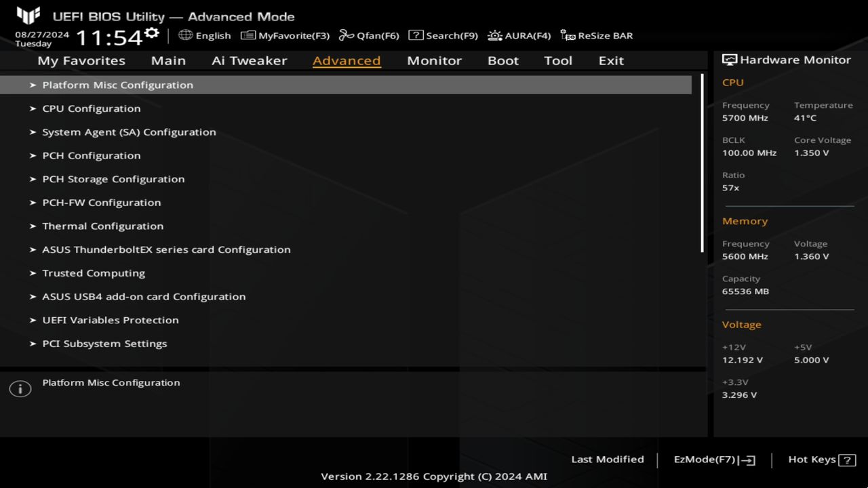Screen dimensions: 868x488
Task: Open System Agent (SA) Configuration entry
Action: point(129,132)
